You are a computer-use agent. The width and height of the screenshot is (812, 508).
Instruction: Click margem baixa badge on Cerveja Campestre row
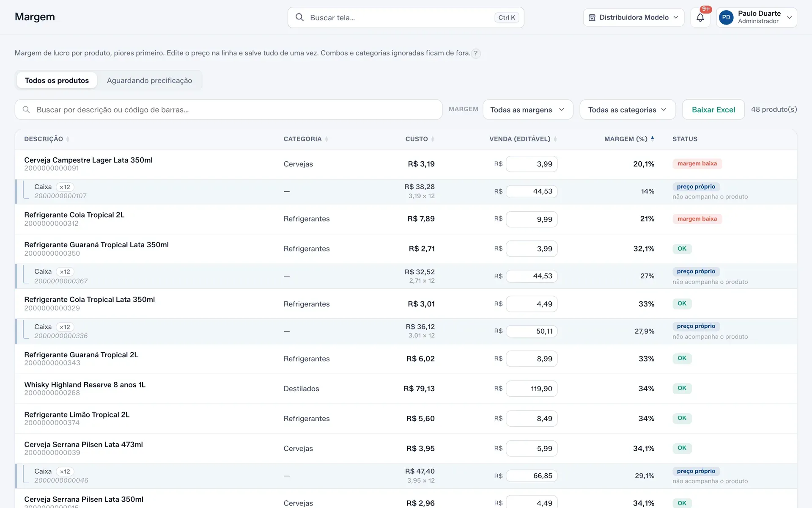pyautogui.click(x=697, y=164)
